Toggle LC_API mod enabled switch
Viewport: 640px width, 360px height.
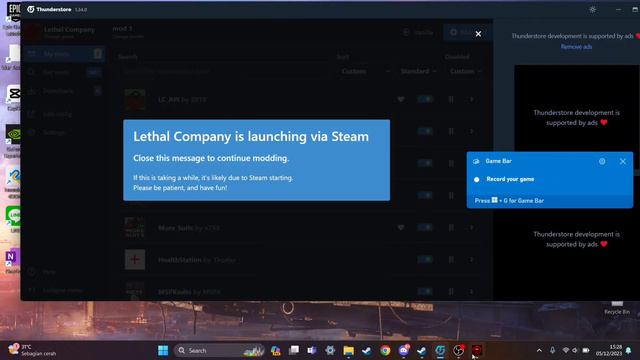[425, 99]
